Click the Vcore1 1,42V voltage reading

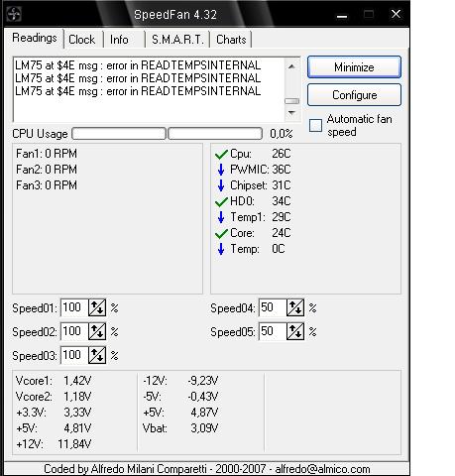pyautogui.click(x=54, y=381)
